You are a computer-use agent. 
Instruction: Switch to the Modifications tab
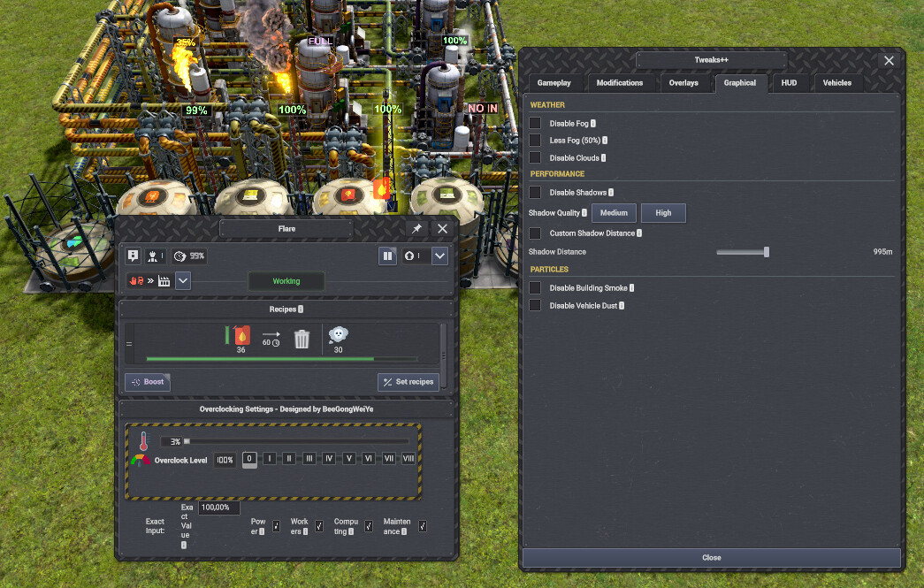pos(619,83)
